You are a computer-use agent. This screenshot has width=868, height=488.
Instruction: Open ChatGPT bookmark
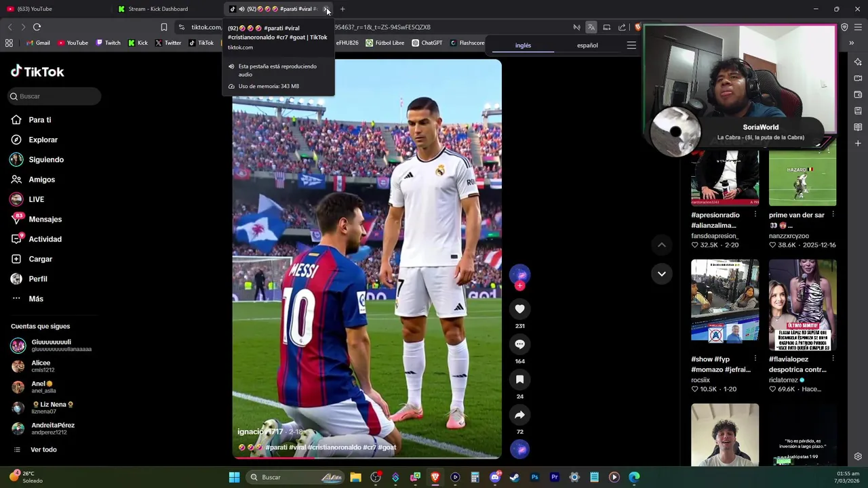(427, 43)
